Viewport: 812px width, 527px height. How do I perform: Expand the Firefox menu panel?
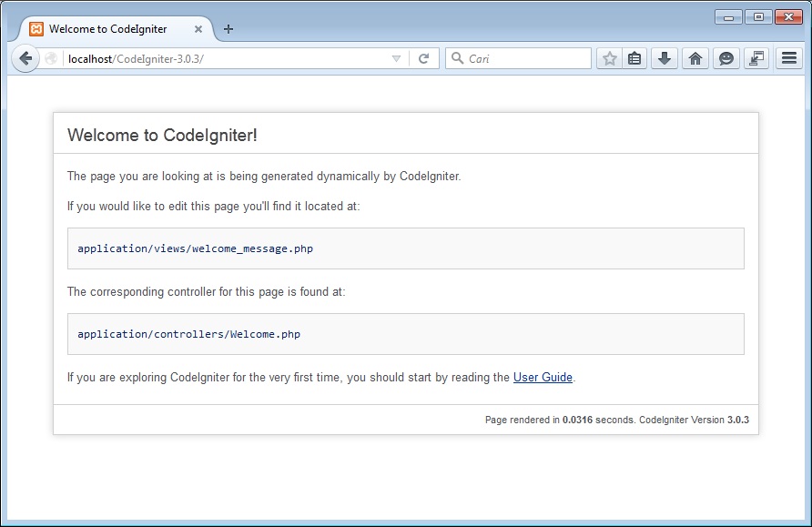click(x=788, y=58)
